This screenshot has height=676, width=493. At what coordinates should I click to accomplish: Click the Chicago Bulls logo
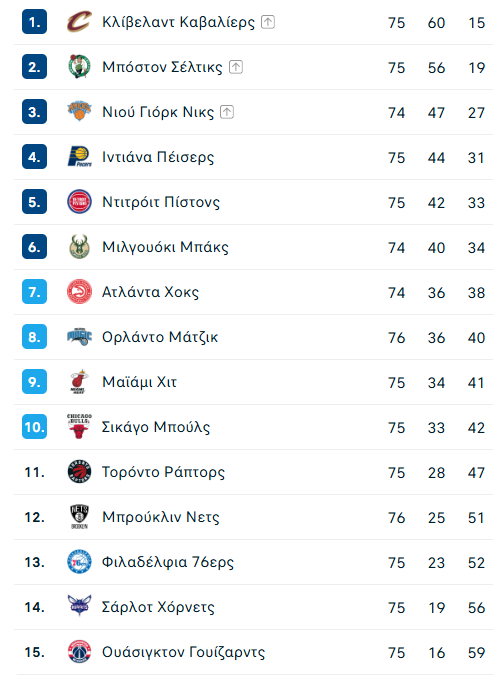point(79,427)
